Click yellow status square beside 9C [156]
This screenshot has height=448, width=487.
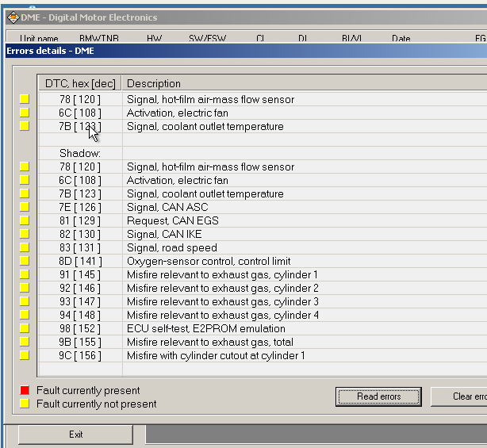(x=25, y=355)
